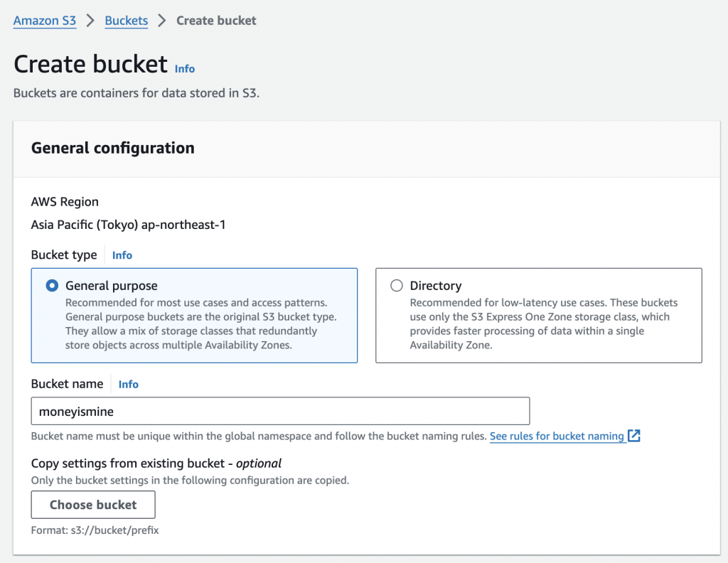The height and width of the screenshot is (563, 728).
Task: Navigate to Buckets breadcrumb link
Action: [x=127, y=21]
